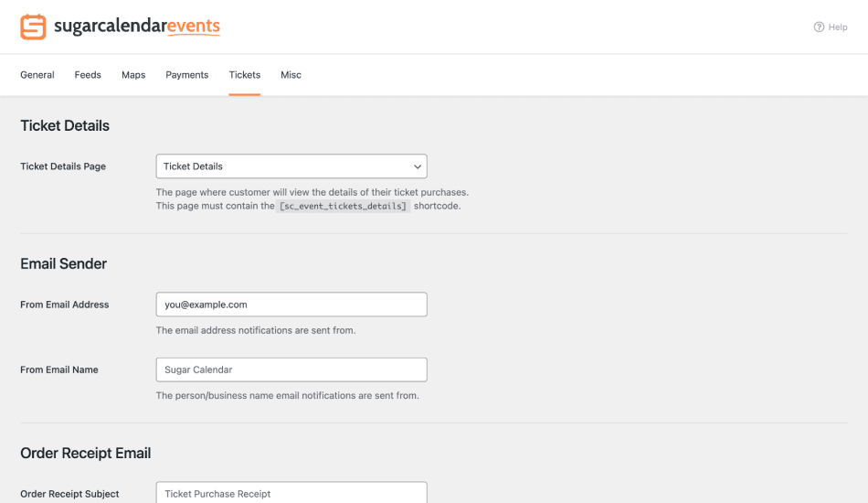
Task: Click the From Email Address label
Action: (65, 305)
